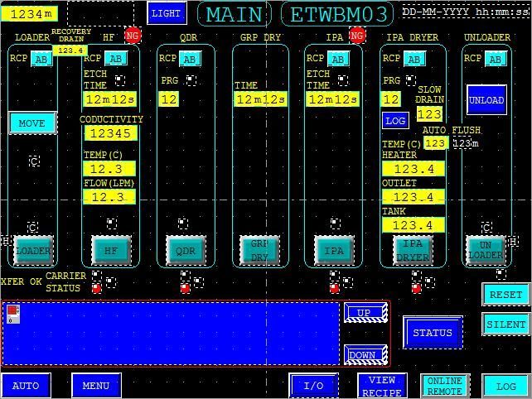
Task: Click the MAIN screen title
Action: (235, 14)
